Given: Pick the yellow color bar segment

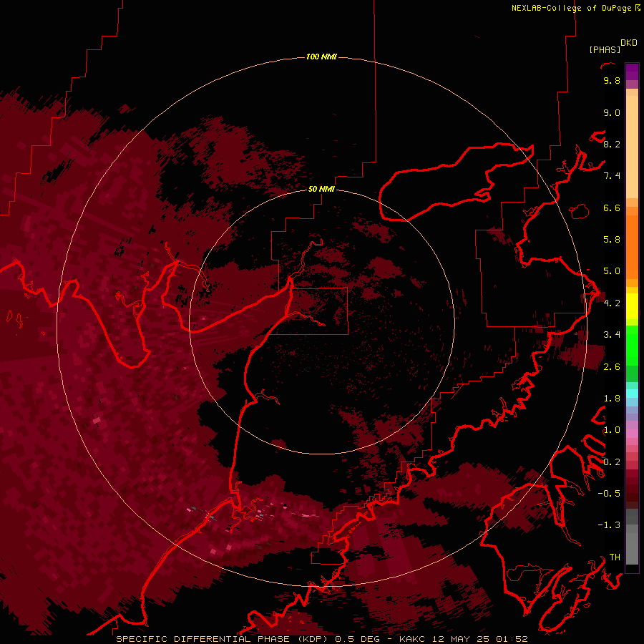Looking at the screenshot, I should coord(632,306).
